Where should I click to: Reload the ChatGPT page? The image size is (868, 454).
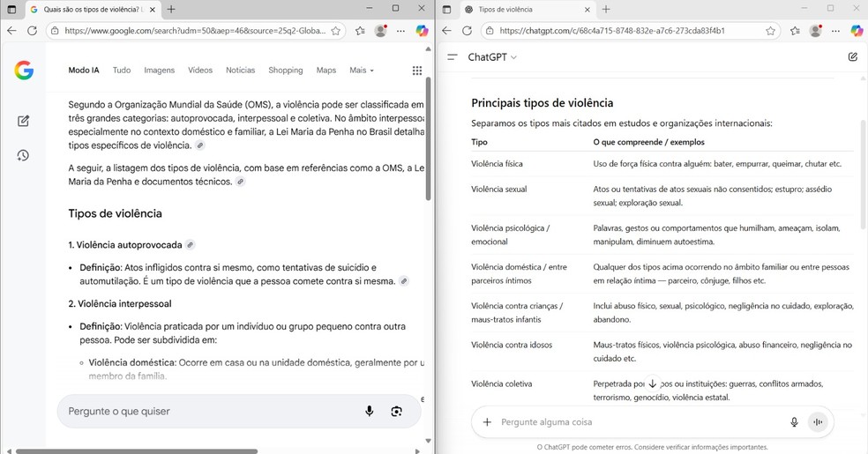pyautogui.click(x=468, y=31)
